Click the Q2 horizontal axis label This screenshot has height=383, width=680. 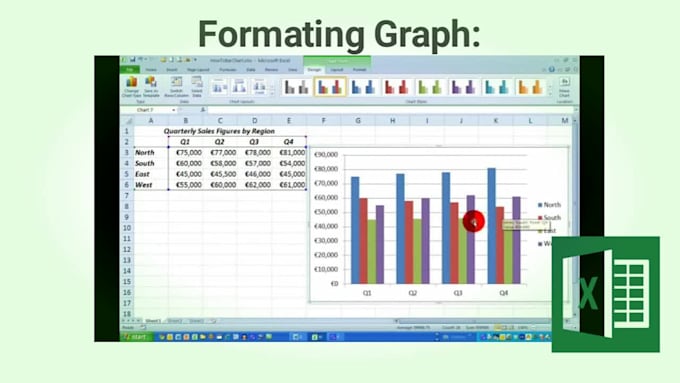click(412, 293)
